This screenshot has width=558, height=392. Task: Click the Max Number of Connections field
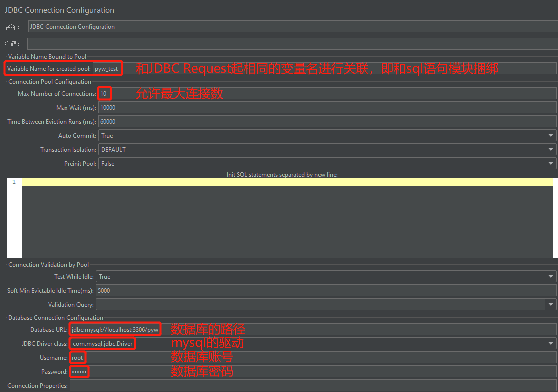pos(327,93)
